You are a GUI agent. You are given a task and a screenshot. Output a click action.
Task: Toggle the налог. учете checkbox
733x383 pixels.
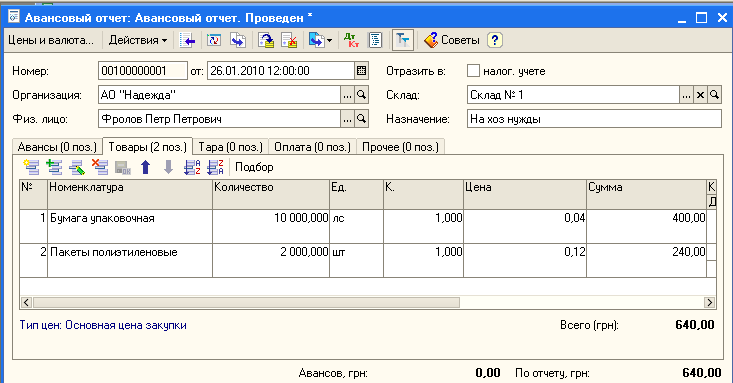point(473,71)
